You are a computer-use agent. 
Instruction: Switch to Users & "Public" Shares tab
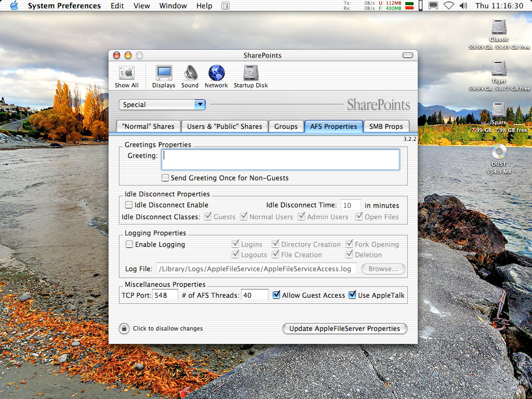pos(224,127)
